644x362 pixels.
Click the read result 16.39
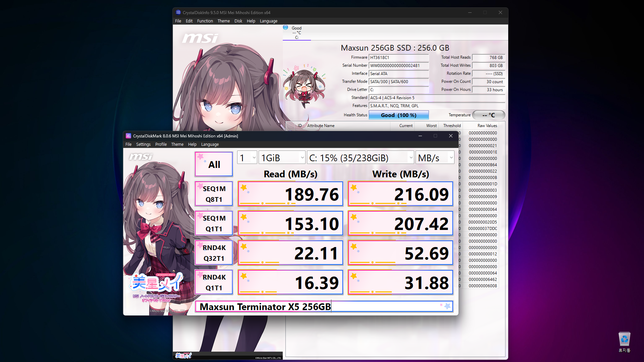tap(290, 282)
